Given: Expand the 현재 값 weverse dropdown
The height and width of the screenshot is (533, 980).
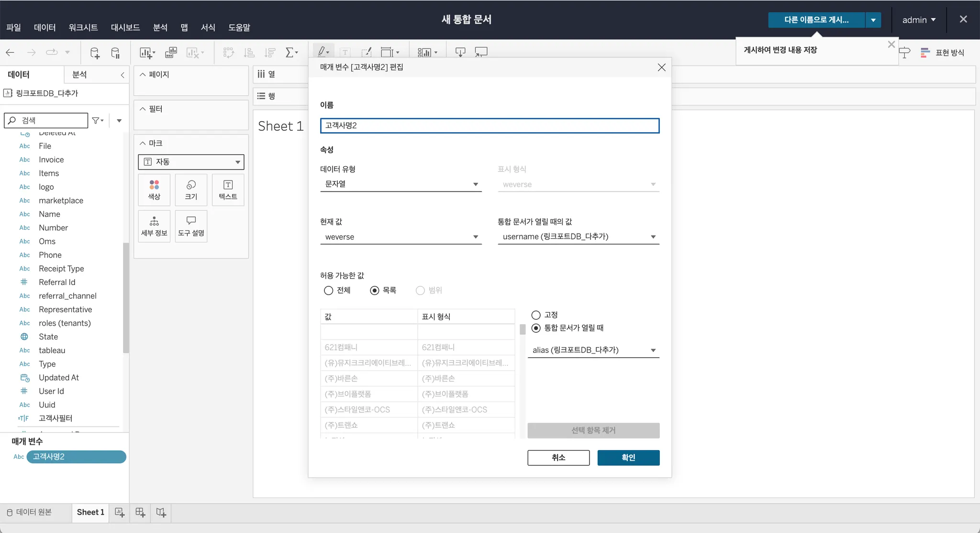Looking at the screenshot, I should pos(401,237).
